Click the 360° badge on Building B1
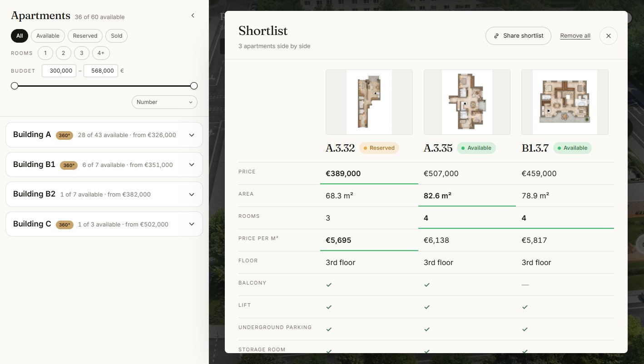Image resolution: width=644 pixels, height=364 pixels. (69, 165)
